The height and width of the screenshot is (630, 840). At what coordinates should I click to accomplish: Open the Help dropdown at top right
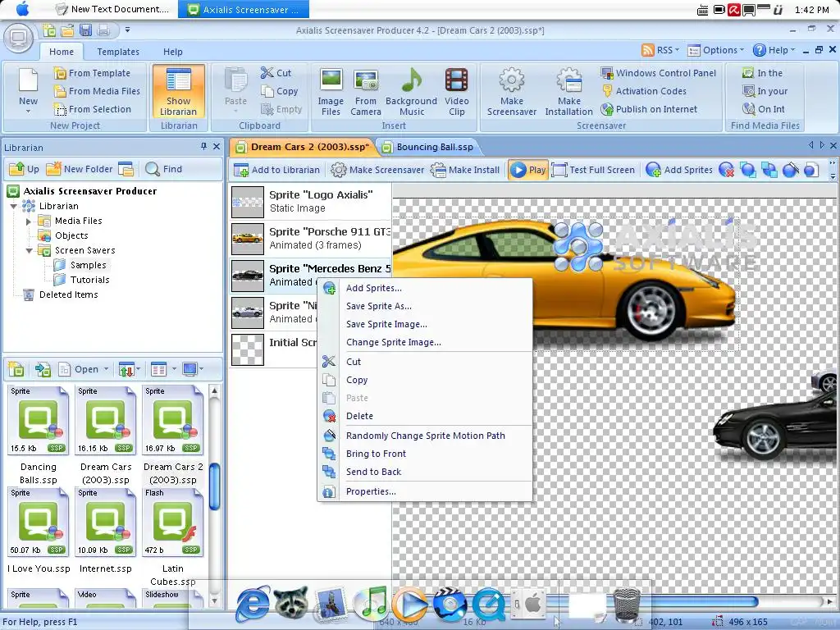click(774, 50)
